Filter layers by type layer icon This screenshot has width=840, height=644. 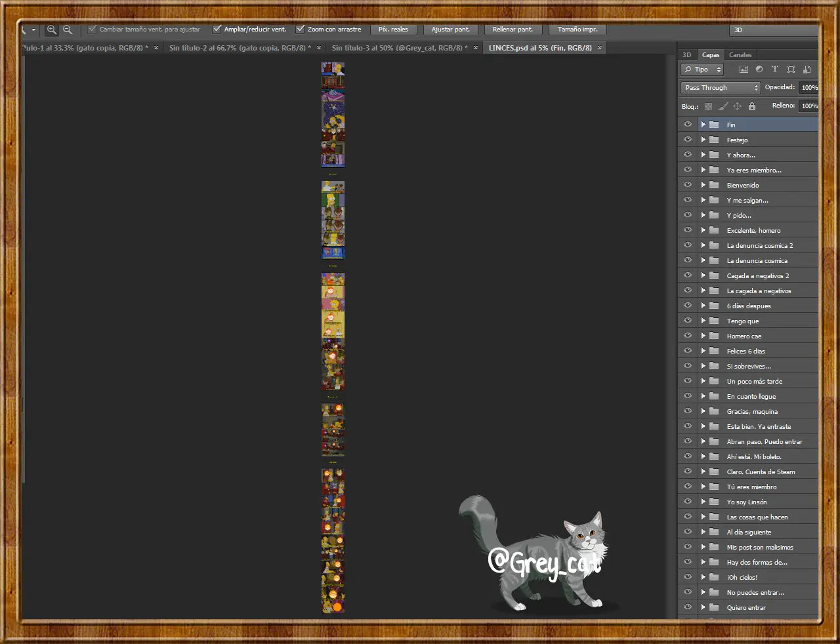pyautogui.click(x=775, y=69)
